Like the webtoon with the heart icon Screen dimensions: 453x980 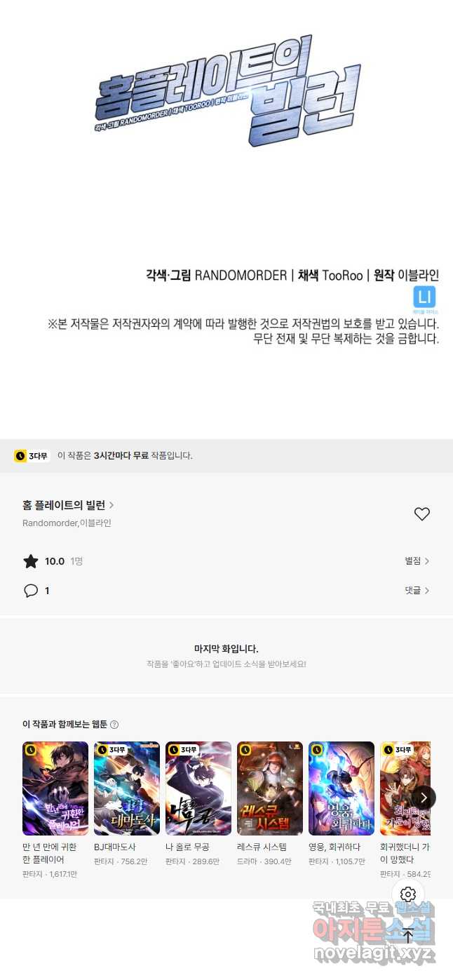(421, 514)
